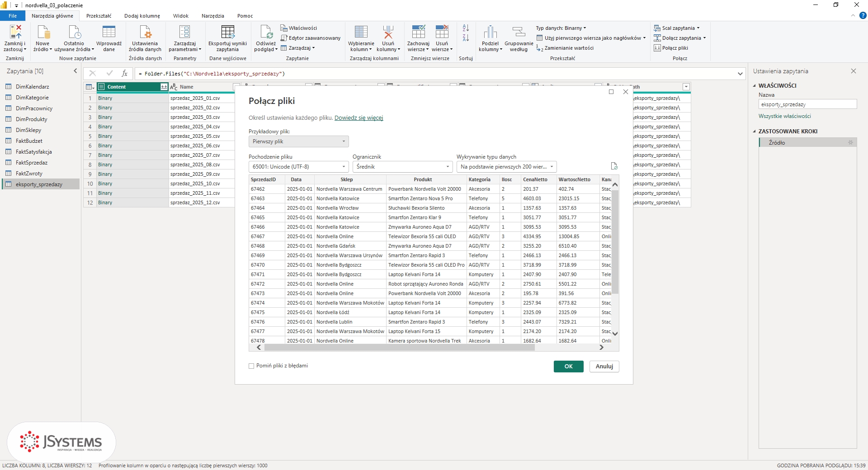The width and height of the screenshot is (868, 470).
Task: Click Zarządzaj parametrami icon
Action: point(184,32)
